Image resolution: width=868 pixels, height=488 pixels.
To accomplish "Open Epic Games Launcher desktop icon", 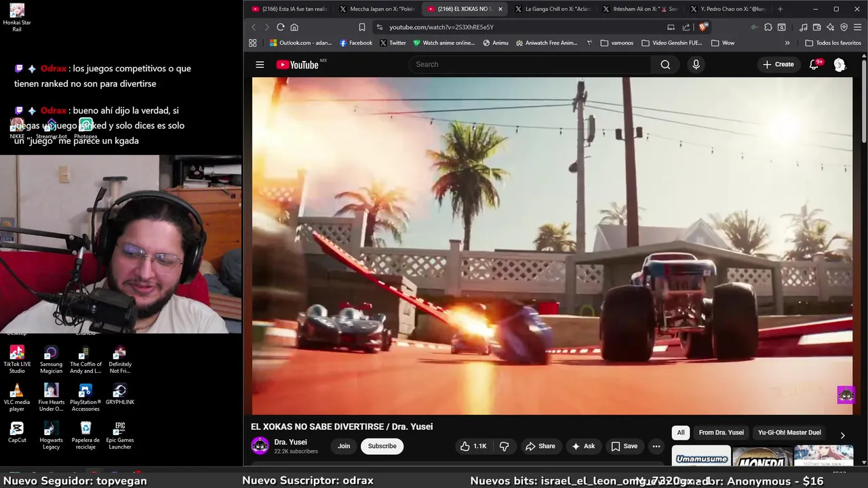I will click(x=120, y=435).
